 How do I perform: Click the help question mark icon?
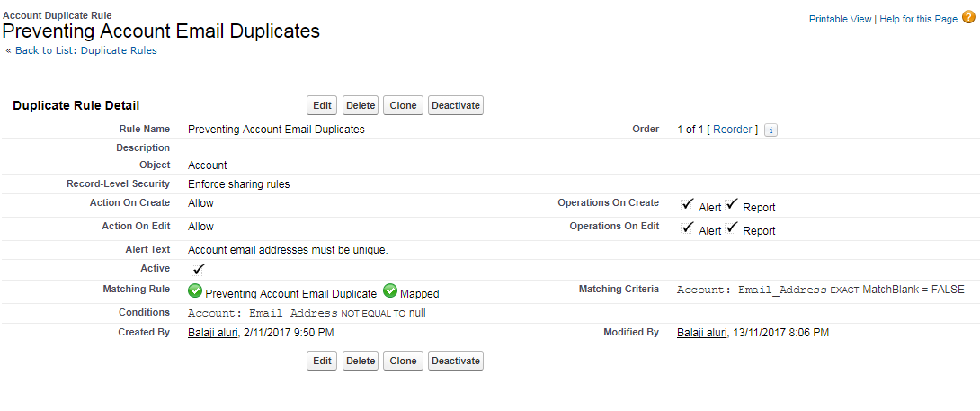[x=968, y=18]
